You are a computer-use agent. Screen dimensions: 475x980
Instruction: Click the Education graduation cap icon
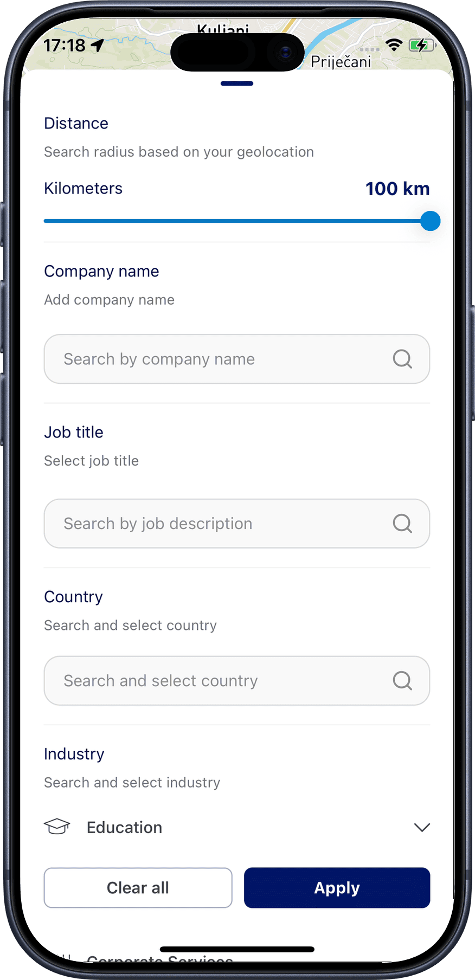pos(57,827)
